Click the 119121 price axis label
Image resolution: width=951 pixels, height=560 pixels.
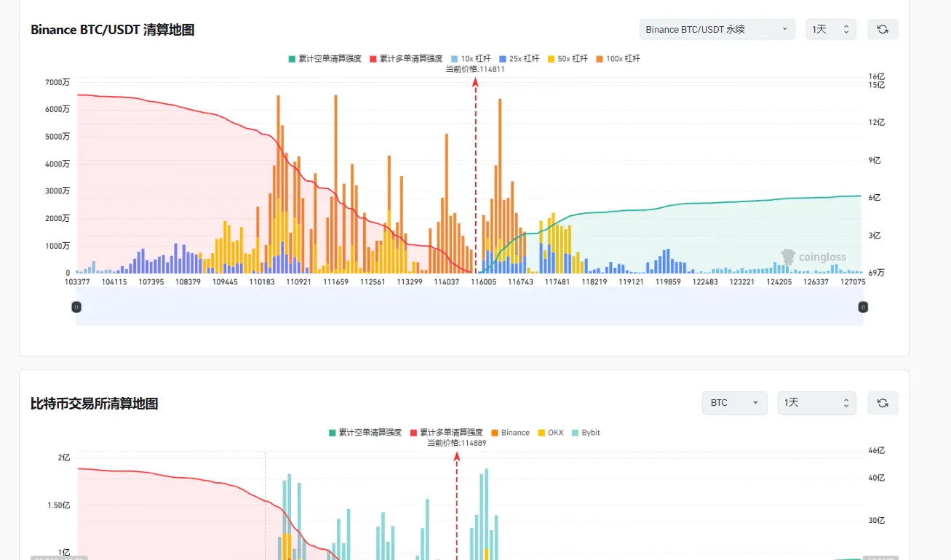(632, 282)
